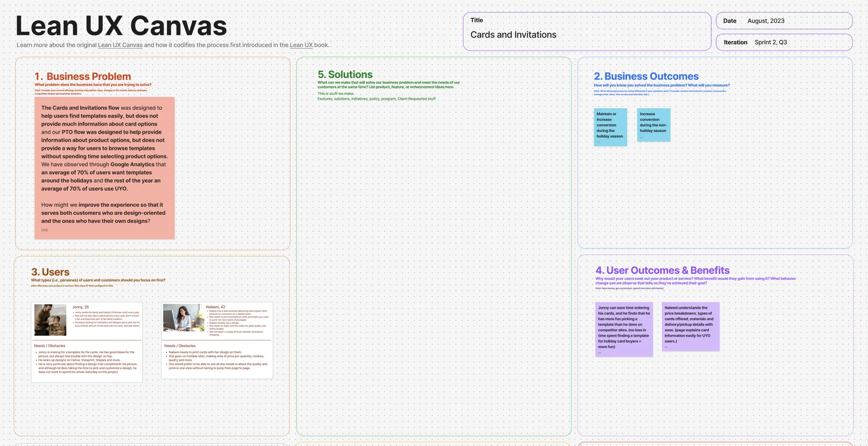Click the Iteration value 'Sprint 2, Q3'

(x=771, y=42)
